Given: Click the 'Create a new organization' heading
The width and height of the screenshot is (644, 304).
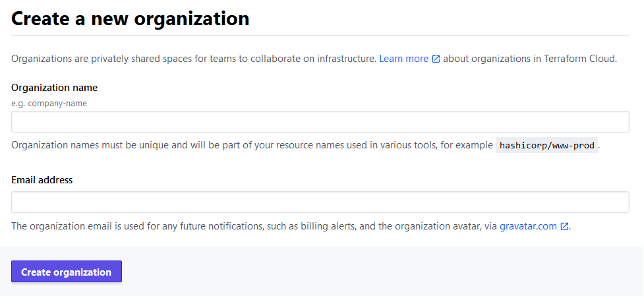Looking at the screenshot, I should pyautogui.click(x=131, y=18).
